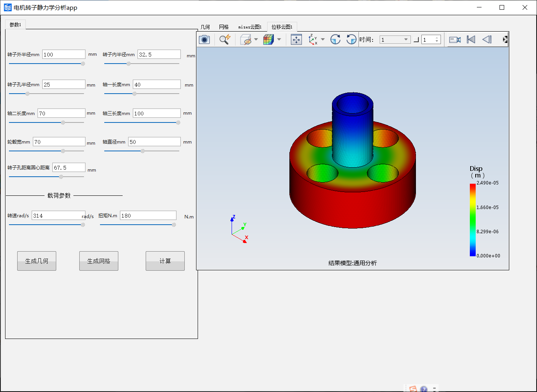Viewport: 537px width, 392px height.
Task: Open the 时间 time combo box
Action: click(395, 40)
